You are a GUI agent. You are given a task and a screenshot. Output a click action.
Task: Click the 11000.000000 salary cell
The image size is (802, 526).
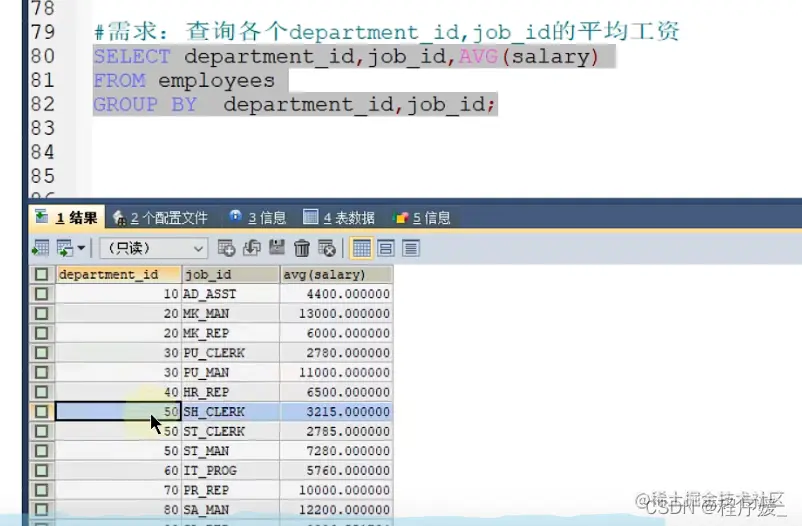point(337,372)
